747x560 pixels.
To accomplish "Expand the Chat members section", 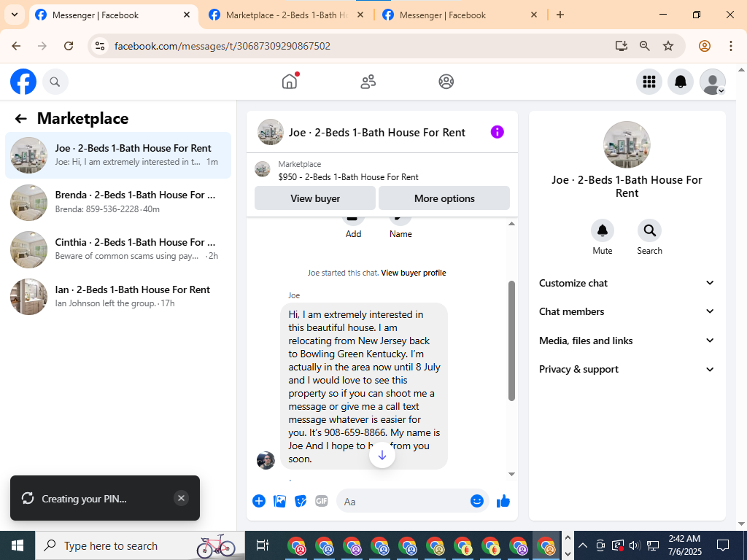I will click(627, 311).
